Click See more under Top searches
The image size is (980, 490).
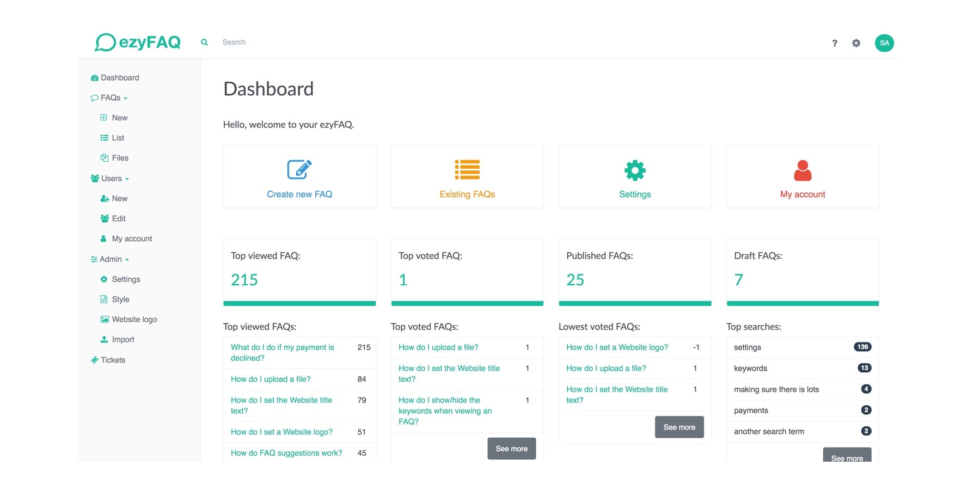847,455
